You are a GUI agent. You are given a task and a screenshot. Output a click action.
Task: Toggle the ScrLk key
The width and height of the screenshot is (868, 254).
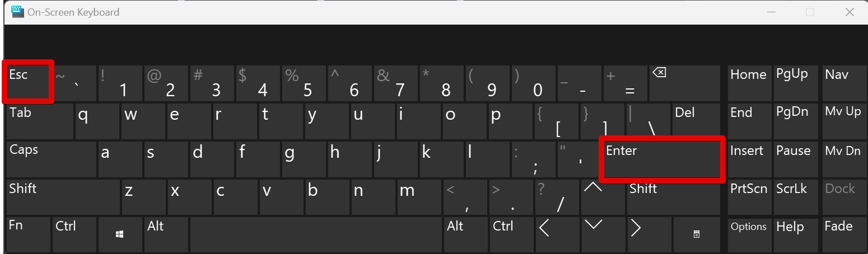click(x=796, y=197)
